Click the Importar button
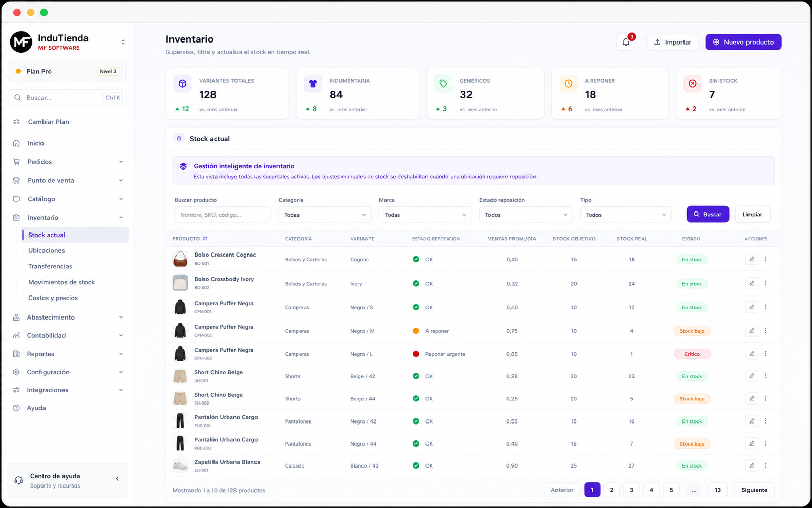The height and width of the screenshot is (508, 812). tap(673, 42)
